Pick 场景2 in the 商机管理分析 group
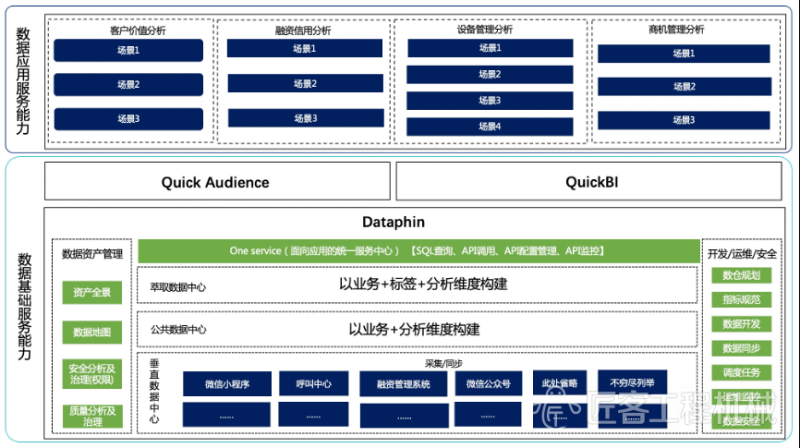 tap(684, 87)
